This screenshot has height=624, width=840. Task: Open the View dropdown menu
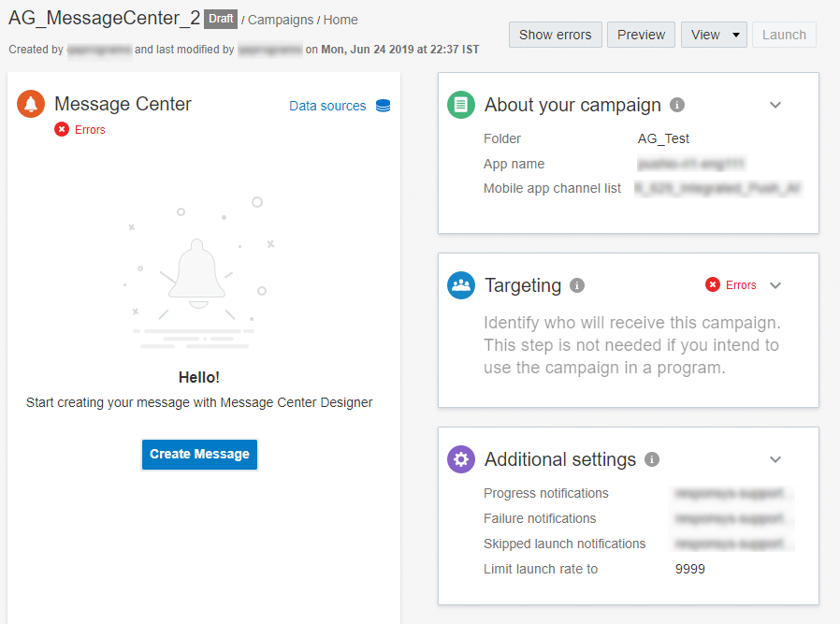[715, 35]
